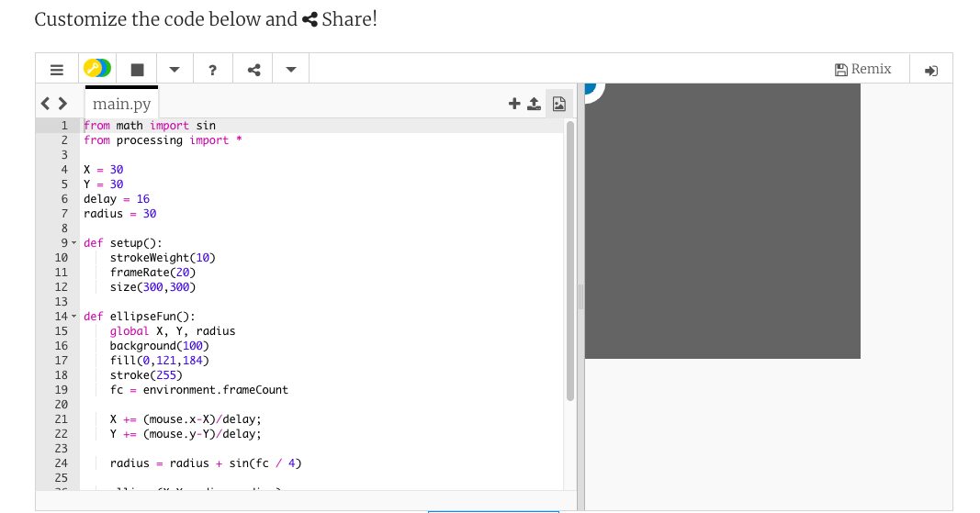980x513 pixels.
Task: Open help with the question mark icon
Action: point(212,70)
